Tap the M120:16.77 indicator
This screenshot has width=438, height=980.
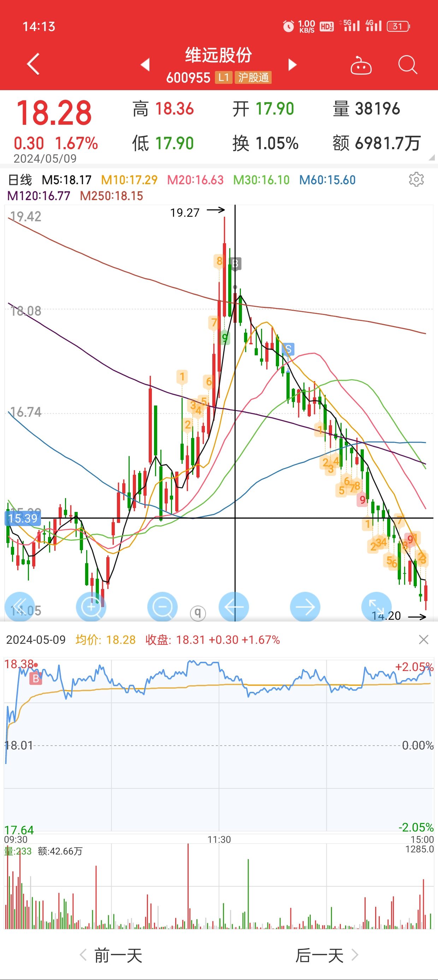[x=39, y=196]
